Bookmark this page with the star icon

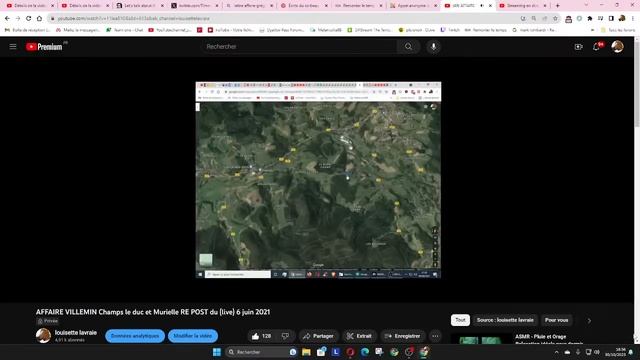click(x=555, y=18)
